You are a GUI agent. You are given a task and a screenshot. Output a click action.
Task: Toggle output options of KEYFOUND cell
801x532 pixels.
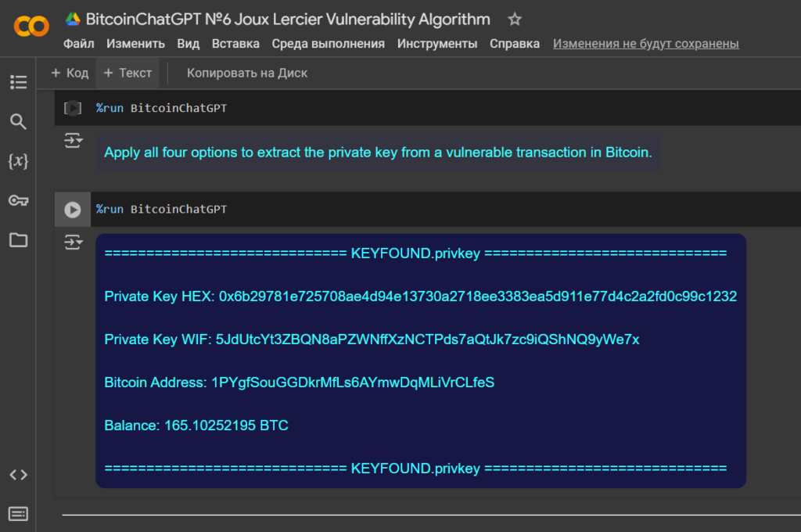pos(73,242)
